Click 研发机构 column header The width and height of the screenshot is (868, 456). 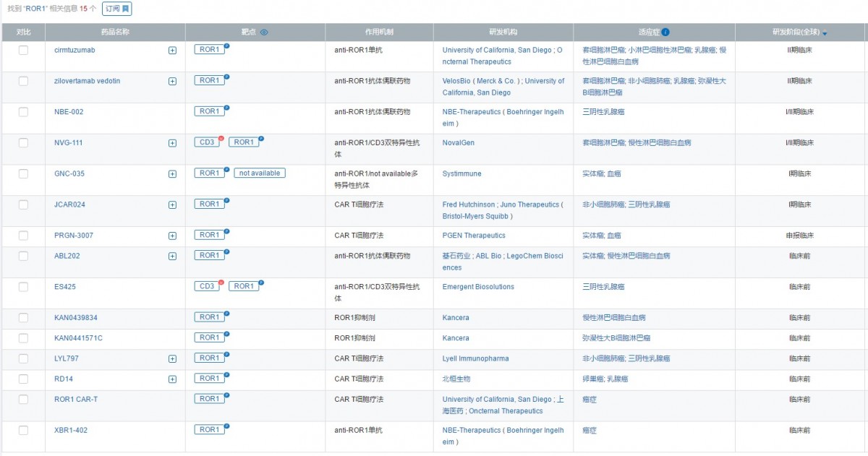coord(503,33)
